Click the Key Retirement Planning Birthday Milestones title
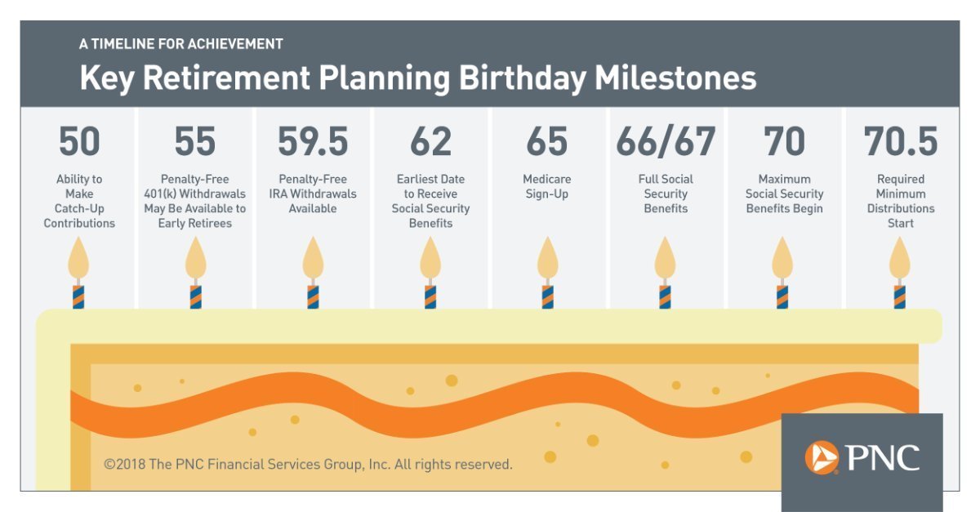This screenshot has width=980, height=512. pos(417,78)
